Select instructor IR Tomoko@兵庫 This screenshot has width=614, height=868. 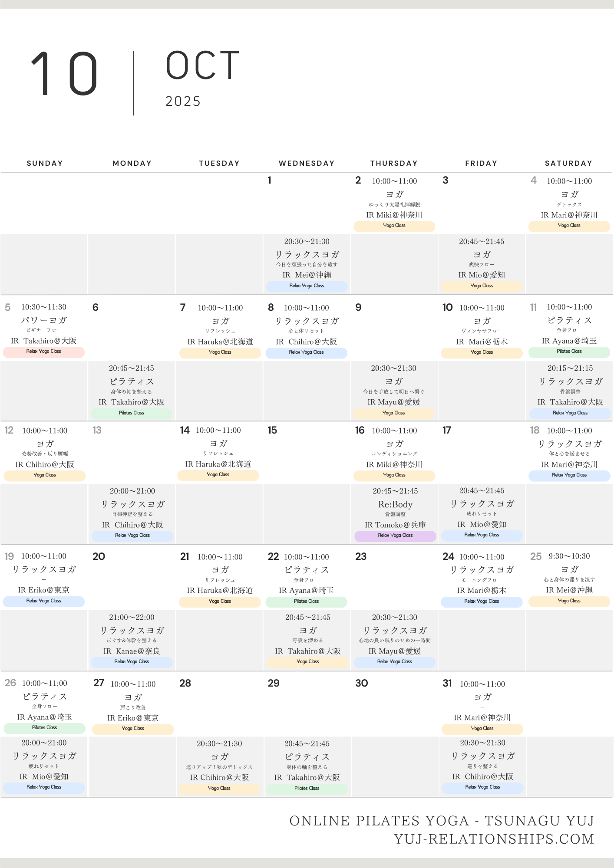[395, 525]
